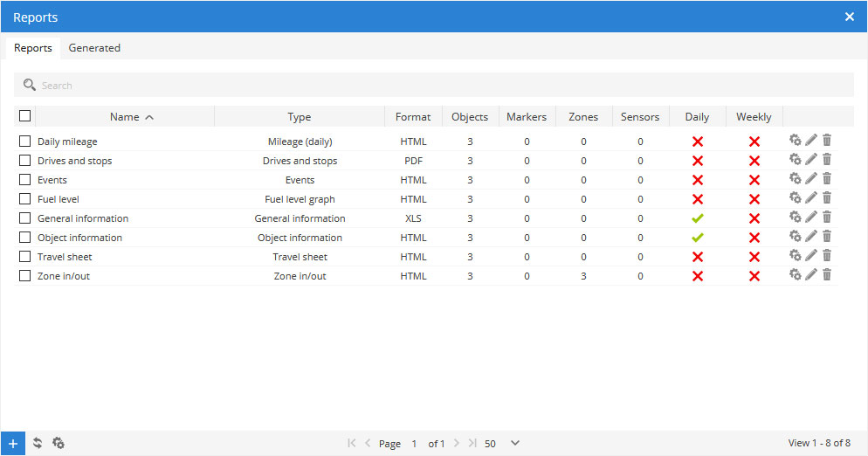Select the Object information row checkbox

[x=25, y=237]
